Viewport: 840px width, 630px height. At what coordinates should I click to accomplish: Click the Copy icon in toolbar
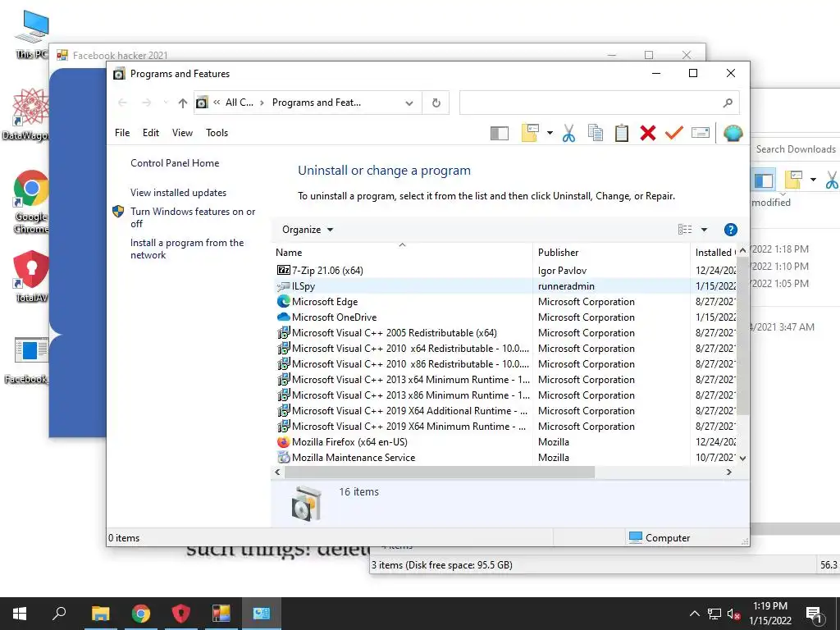(x=596, y=133)
